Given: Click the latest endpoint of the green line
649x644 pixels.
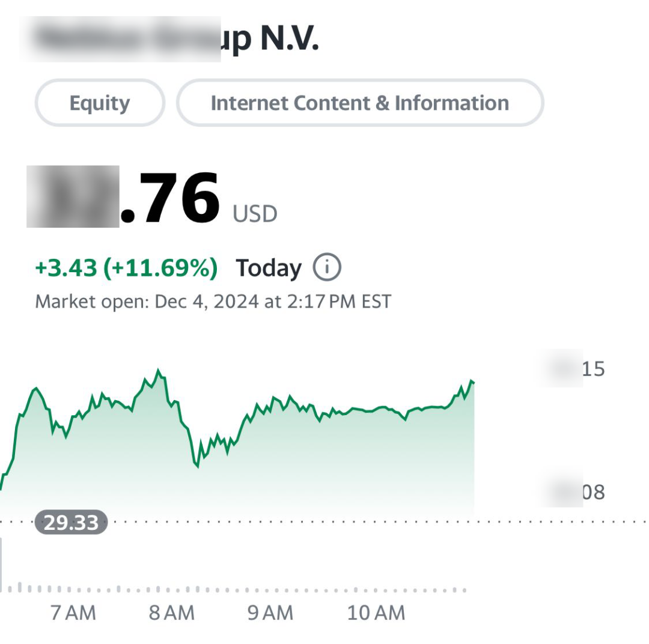Looking at the screenshot, I should click(473, 381).
